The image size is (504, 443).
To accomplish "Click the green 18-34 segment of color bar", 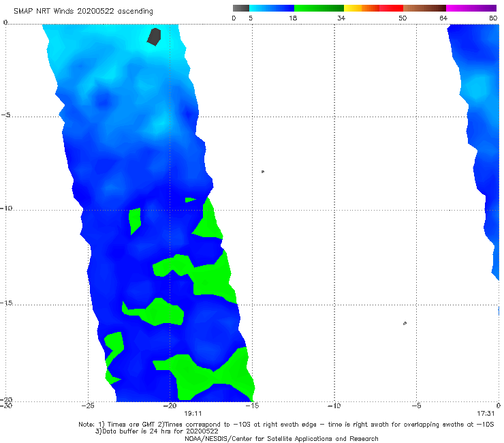I will click(319, 8).
